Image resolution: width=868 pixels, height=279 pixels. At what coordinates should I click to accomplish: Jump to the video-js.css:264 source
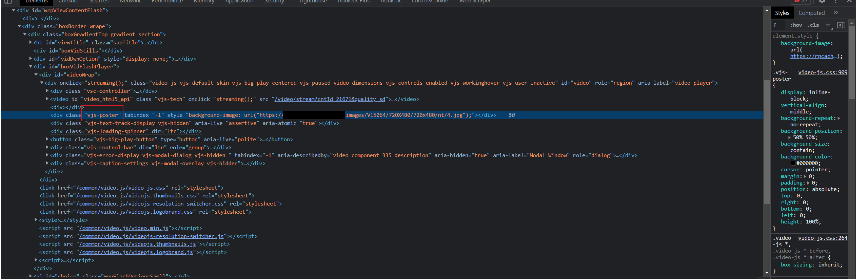pos(823,238)
